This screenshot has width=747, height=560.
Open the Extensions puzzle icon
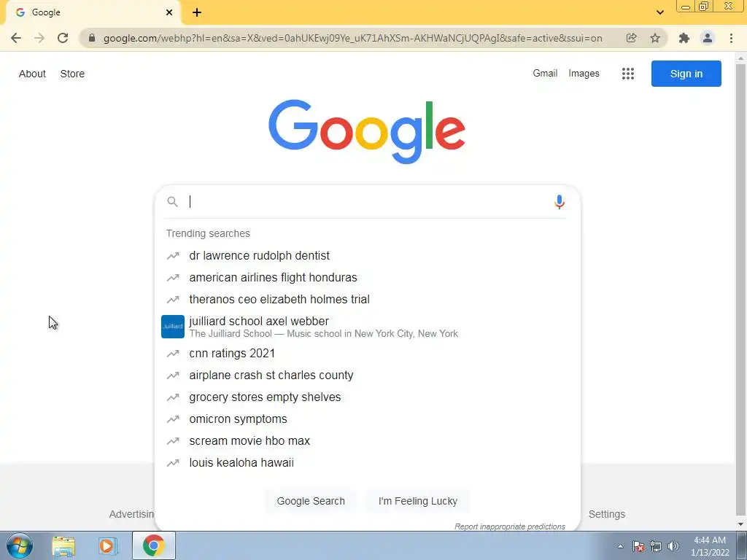pos(684,38)
